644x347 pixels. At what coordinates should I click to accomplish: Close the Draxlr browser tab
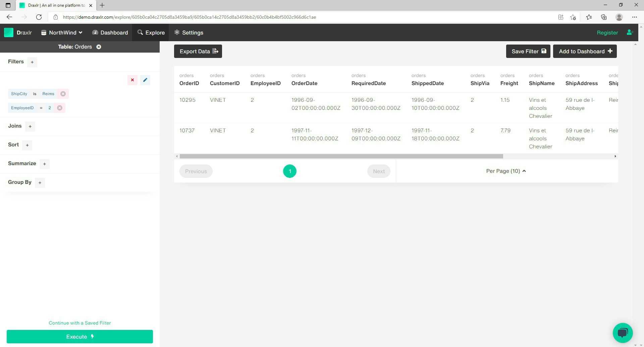pos(91,5)
